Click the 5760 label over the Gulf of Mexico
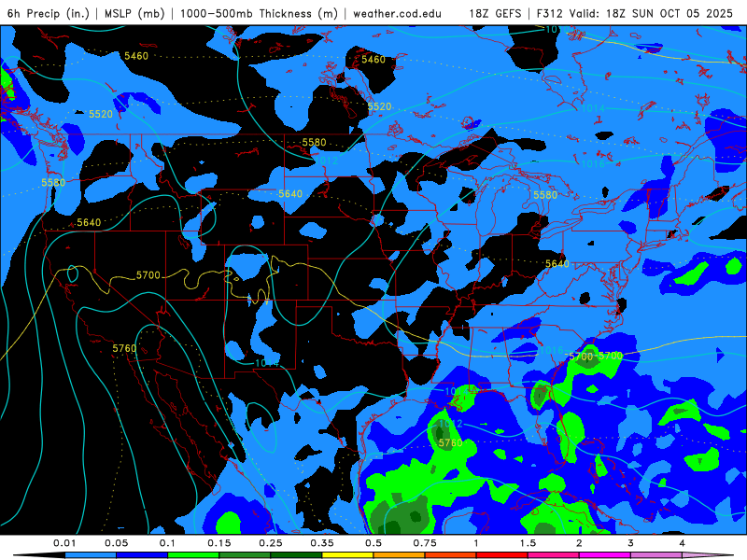 450,443
